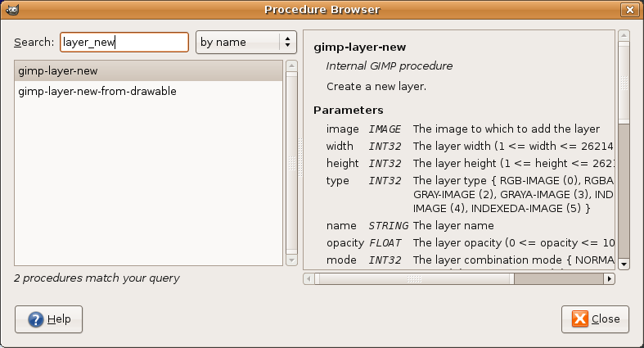Click the 'Internal GIMP procedure' text
This screenshot has width=644, height=348.
click(390, 66)
